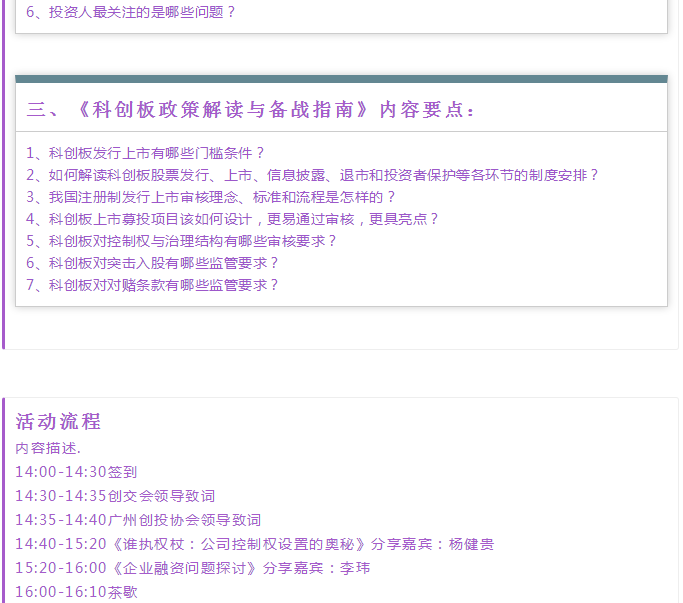Click the 内容描述 label

[x=48, y=448]
